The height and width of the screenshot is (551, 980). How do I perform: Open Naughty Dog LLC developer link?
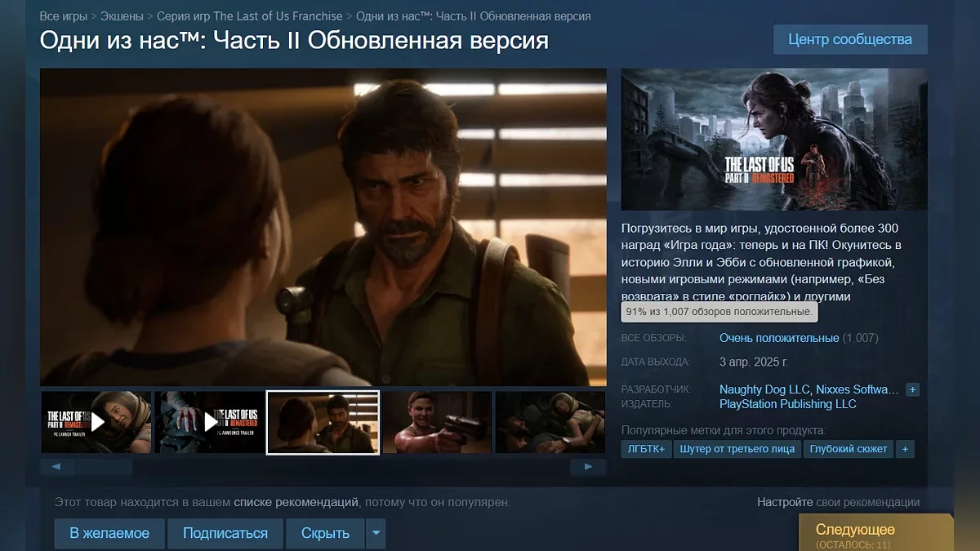[x=764, y=389]
